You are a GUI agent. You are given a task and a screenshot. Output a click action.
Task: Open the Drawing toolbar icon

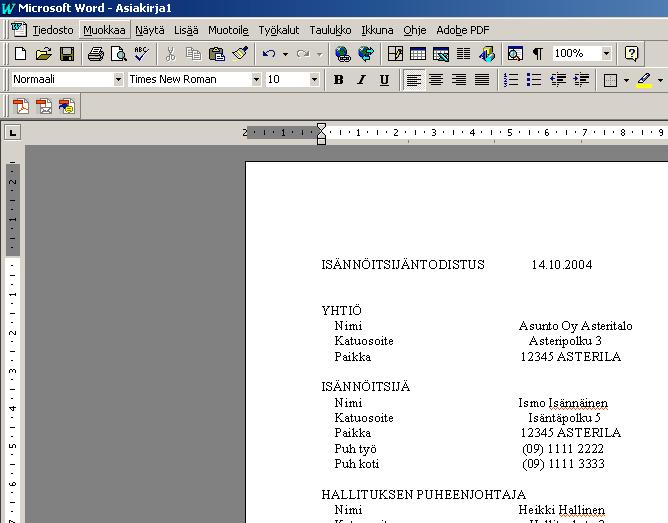[487, 54]
